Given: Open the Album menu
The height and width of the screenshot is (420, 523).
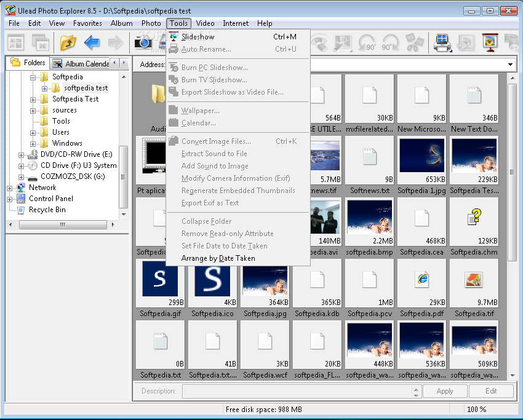Looking at the screenshot, I should tap(121, 23).
